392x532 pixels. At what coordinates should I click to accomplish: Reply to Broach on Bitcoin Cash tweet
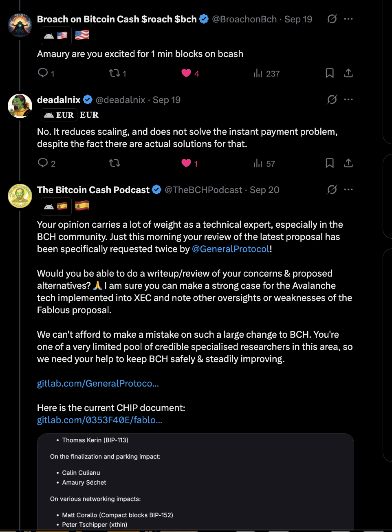46,73
